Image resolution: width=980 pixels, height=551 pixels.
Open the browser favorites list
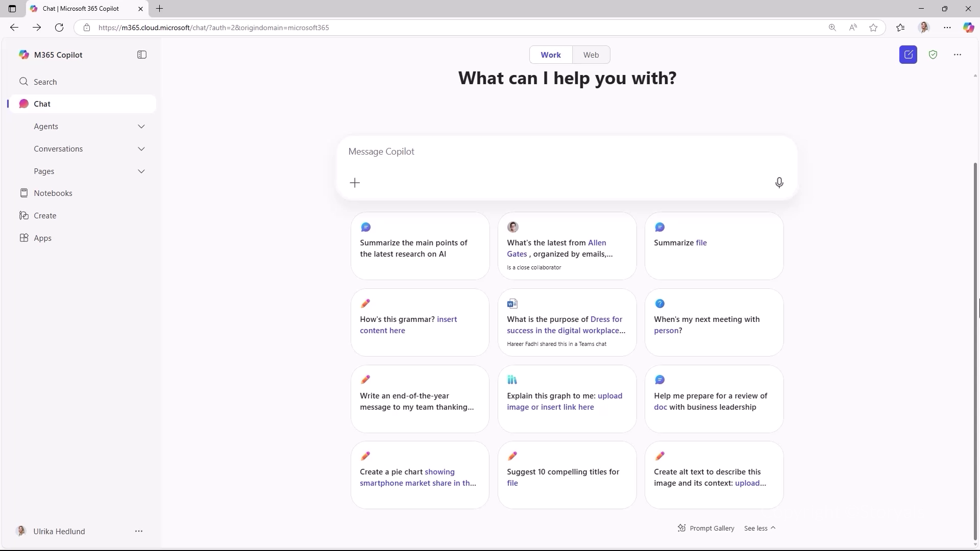pos(900,28)
